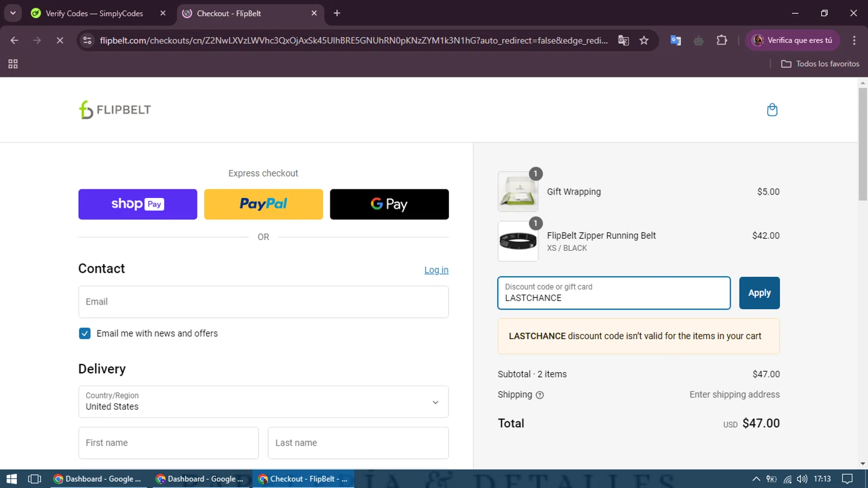868x488 pixels.
Task: Expand the Country/Region dropdown
Action: (263, 402)
